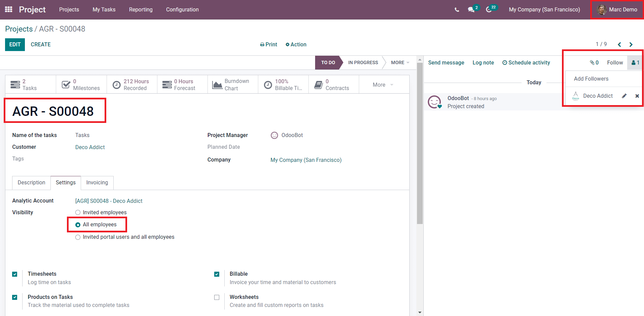
Task: Open the 0 Milestones stat button
Action: [81, 85]
